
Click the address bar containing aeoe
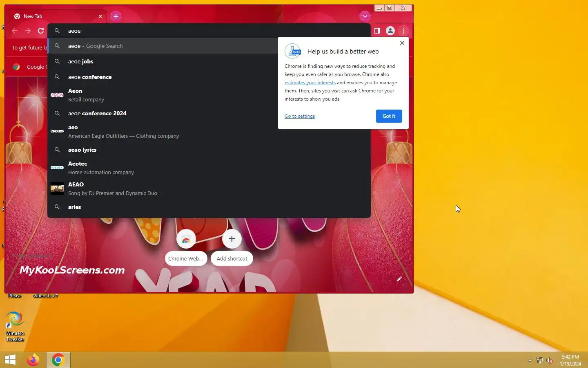tap(209, 31)
